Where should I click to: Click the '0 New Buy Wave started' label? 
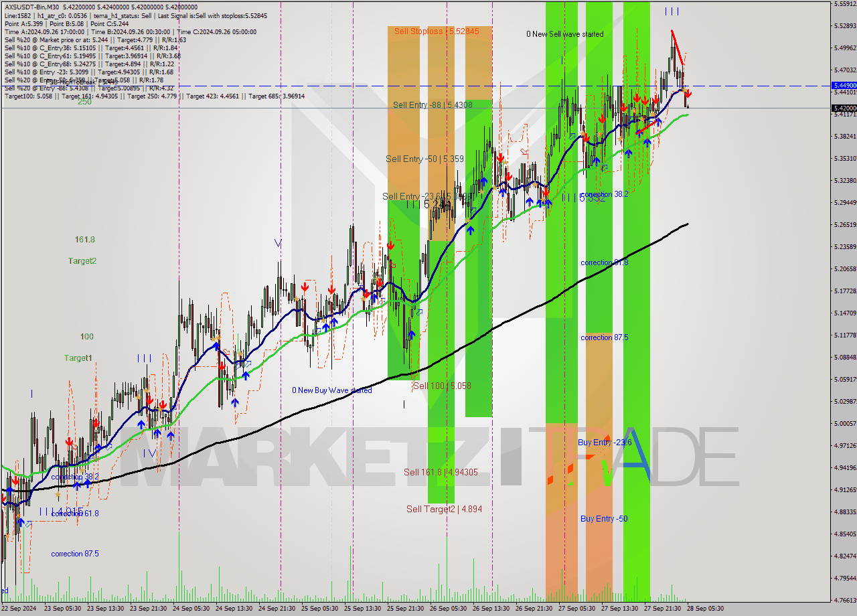(332, 390)
